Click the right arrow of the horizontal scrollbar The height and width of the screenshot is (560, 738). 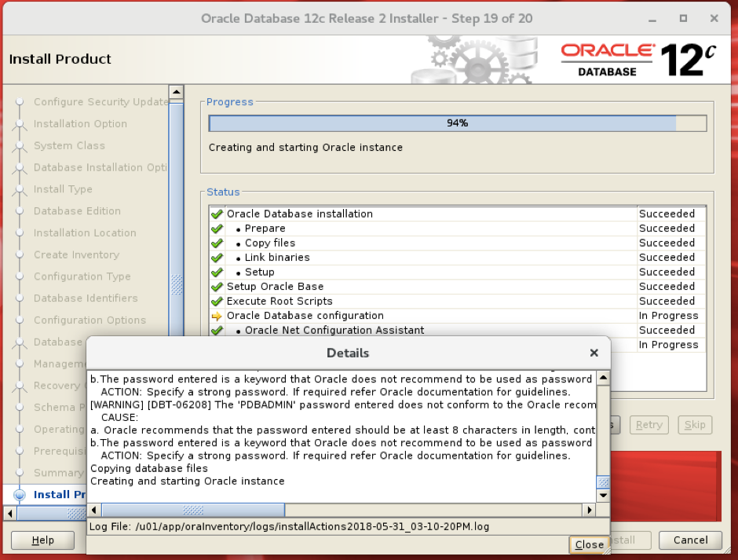[590, 510]
